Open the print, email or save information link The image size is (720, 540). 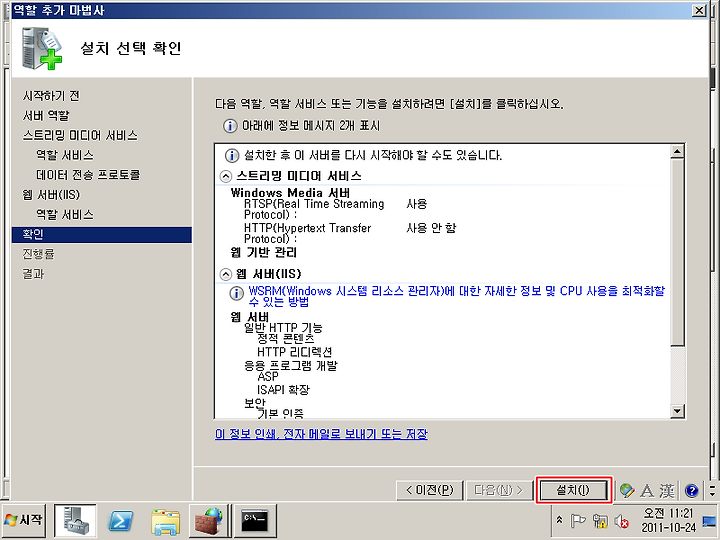(321, 434)
